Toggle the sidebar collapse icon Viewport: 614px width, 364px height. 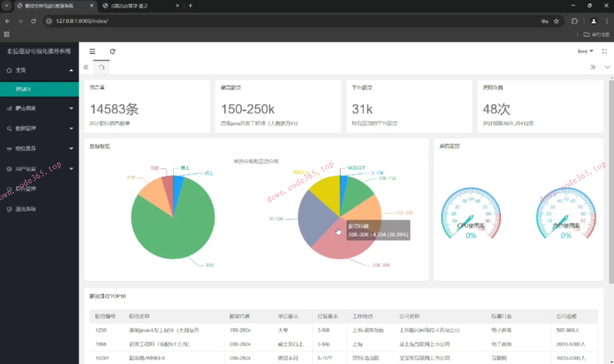(92, 51)
